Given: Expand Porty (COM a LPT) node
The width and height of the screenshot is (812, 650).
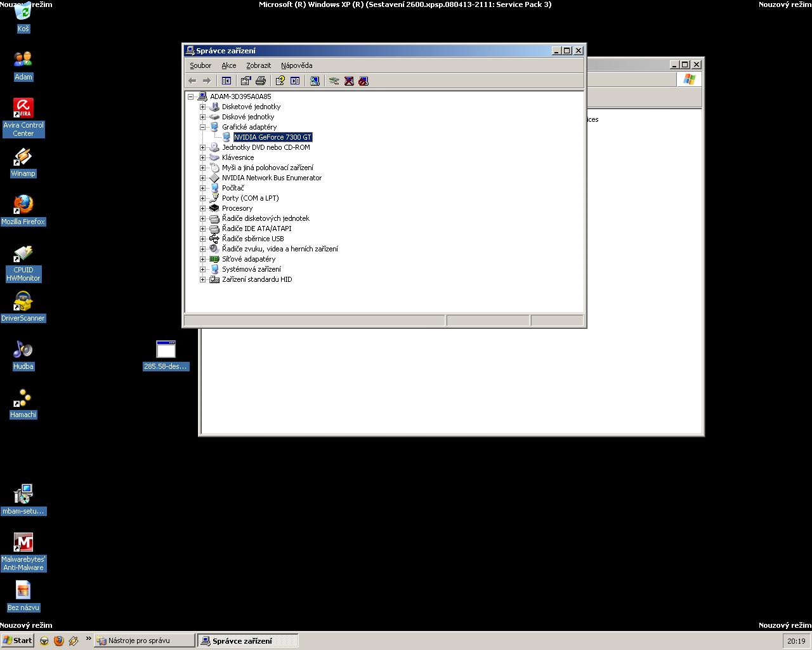Looking at the screenshot, I should click(203, 198).
